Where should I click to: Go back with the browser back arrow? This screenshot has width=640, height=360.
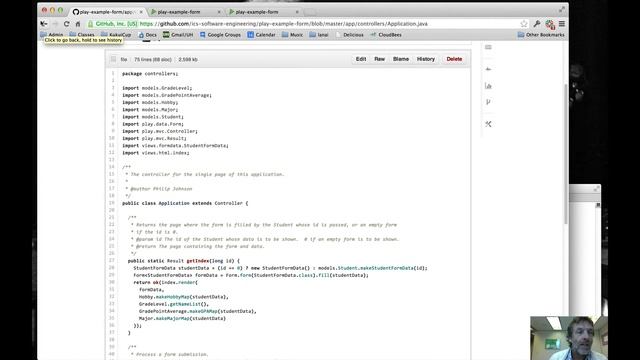44,24
